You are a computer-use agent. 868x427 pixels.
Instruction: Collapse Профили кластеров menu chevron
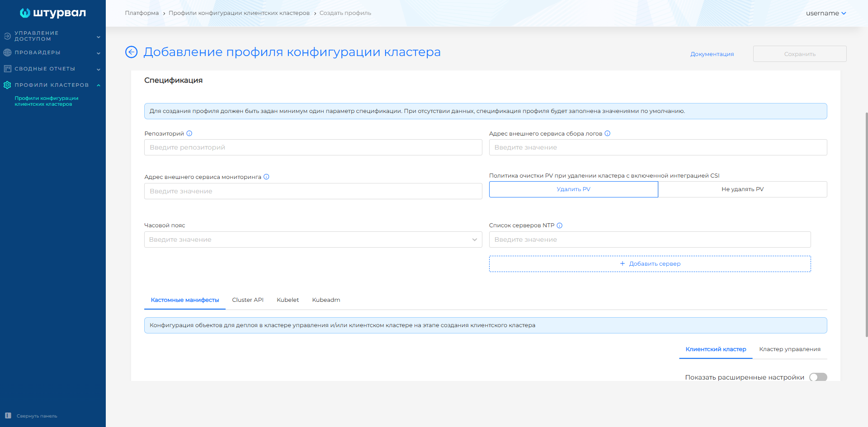[x=99, y=85]
